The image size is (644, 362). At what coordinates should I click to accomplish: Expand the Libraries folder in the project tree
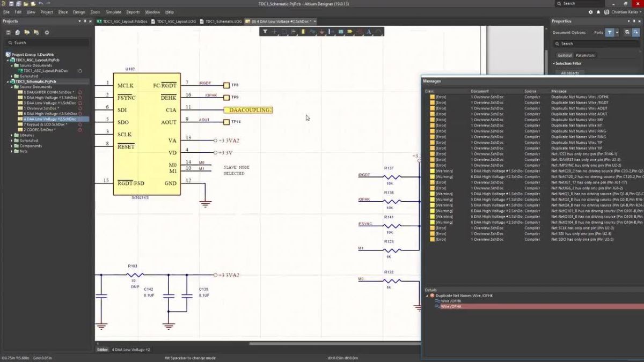click(12, 135)
